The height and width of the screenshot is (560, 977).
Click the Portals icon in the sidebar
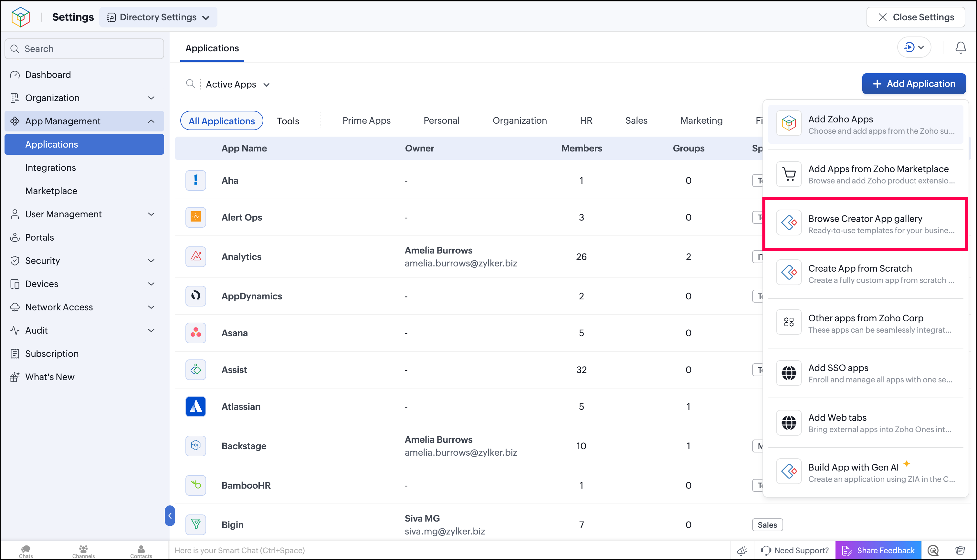point(15,237)
